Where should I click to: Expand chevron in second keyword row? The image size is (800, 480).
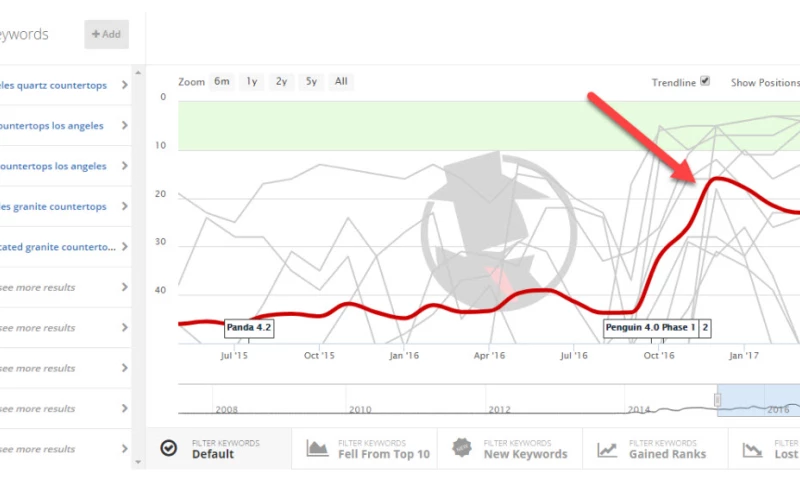coord(124,125)
